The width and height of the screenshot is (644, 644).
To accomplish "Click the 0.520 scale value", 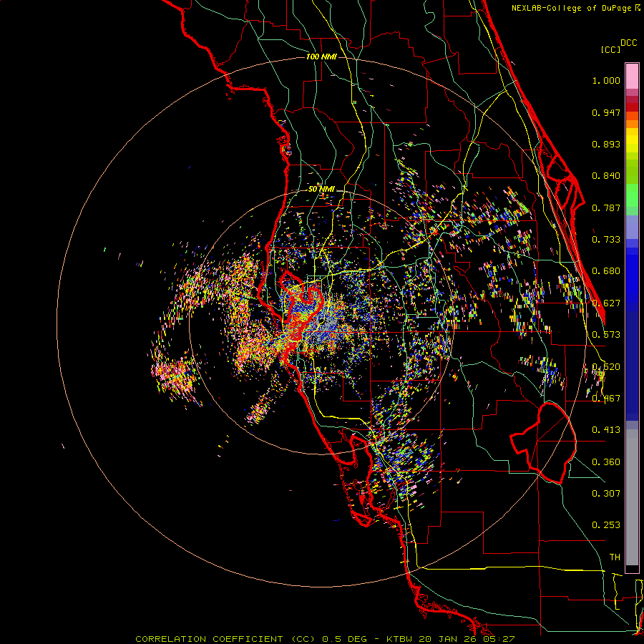I will tap(606, 367).
